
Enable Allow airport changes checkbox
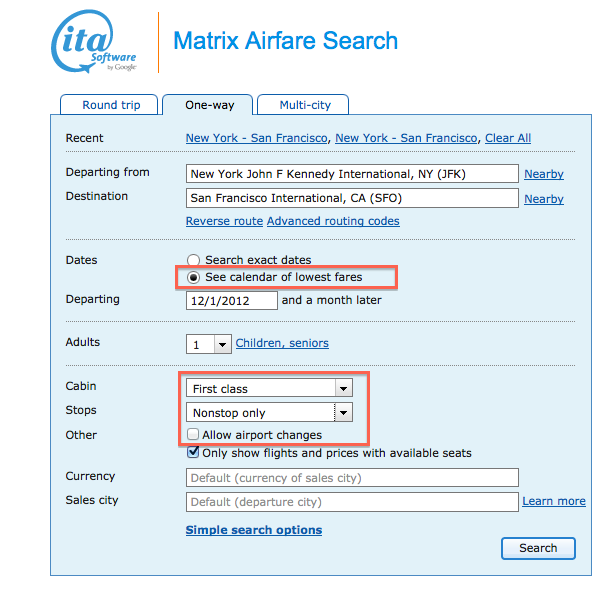point(193,435)
